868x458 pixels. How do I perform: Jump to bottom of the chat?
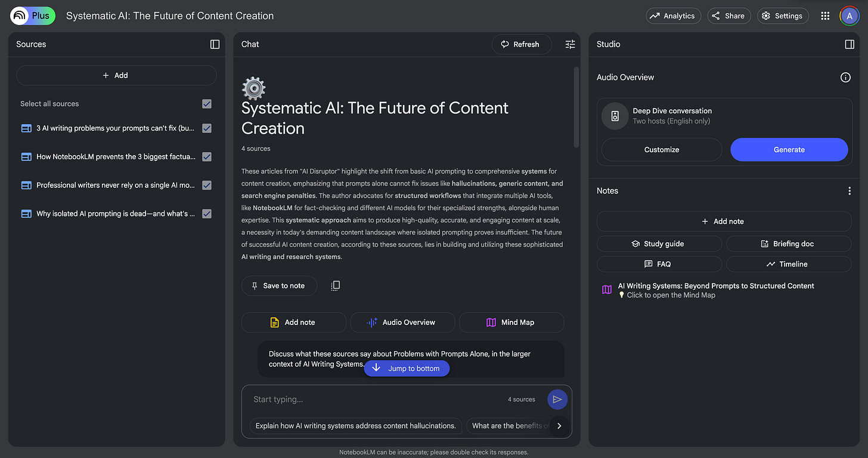[407, 369]
